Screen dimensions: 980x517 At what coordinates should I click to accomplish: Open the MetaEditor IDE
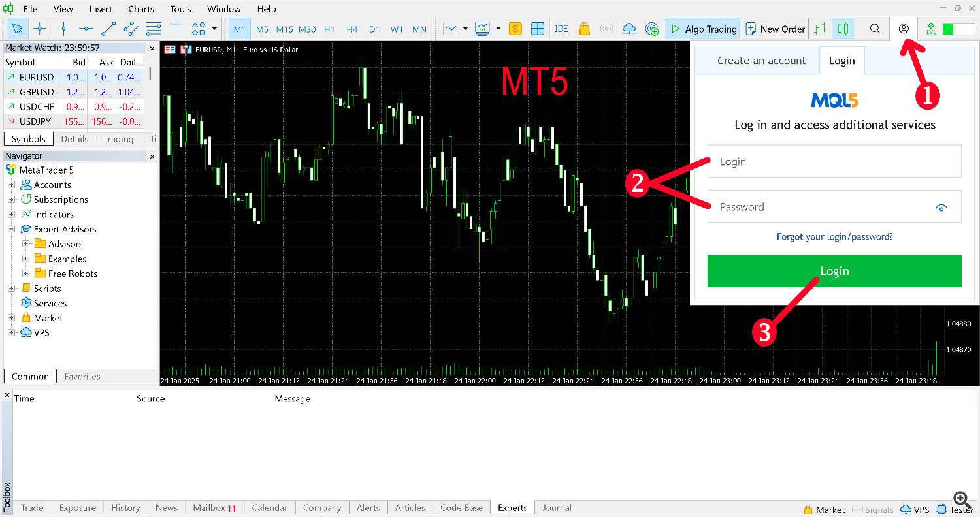pos(561,29)
